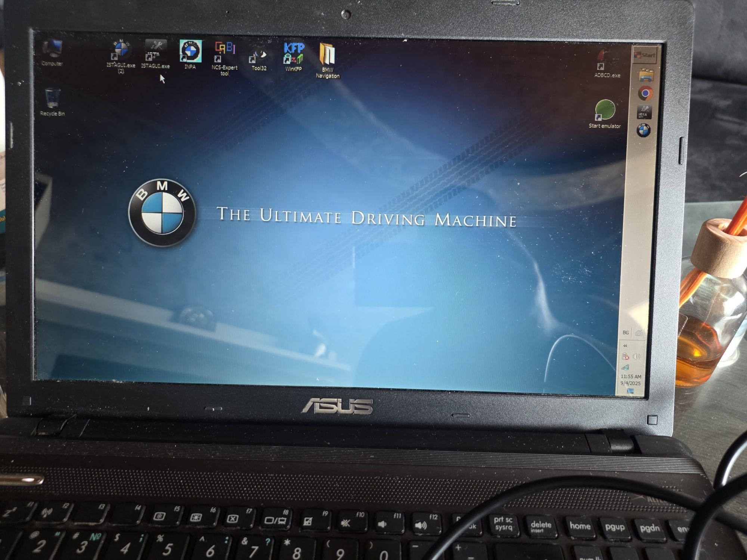Open the volume speaker tray icon
747x560 pixels.
637,357
